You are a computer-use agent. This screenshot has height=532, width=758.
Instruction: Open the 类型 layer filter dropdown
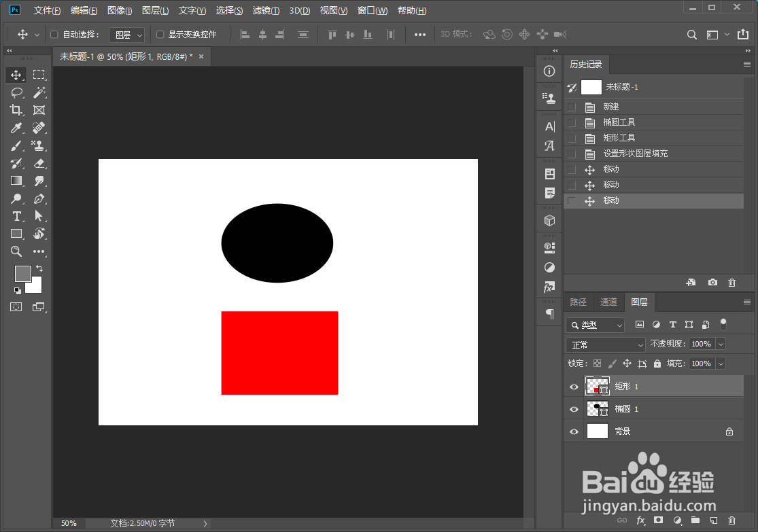click(596, 325)
